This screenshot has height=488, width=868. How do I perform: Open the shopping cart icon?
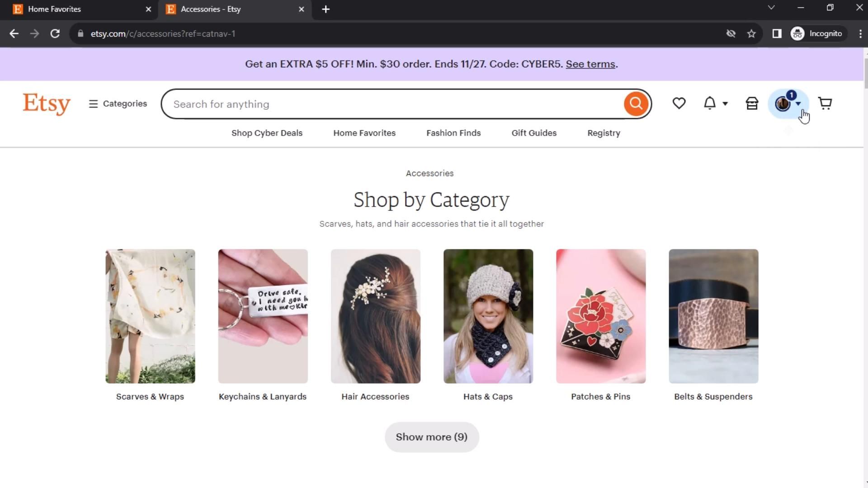click(825, 103)
